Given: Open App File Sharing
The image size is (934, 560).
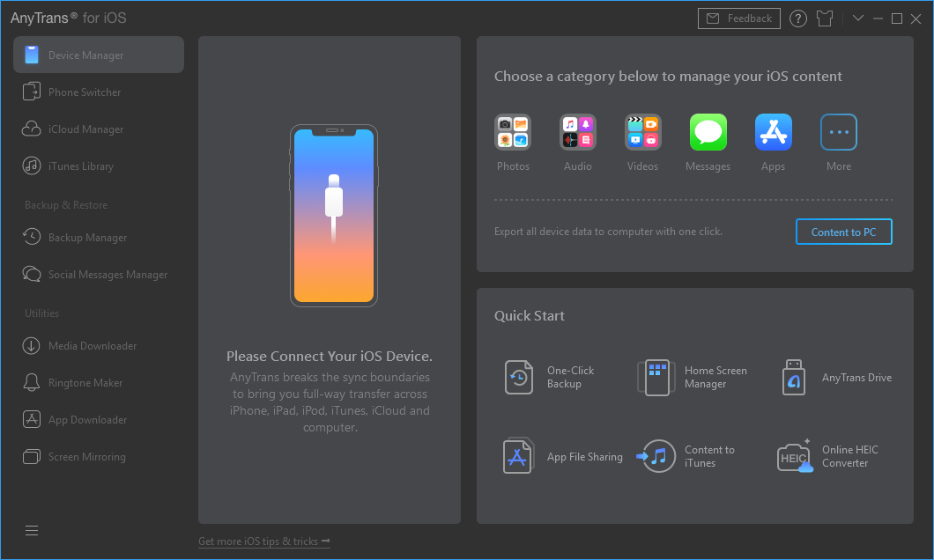Looking at the screenshot, I should pos(562,456).
